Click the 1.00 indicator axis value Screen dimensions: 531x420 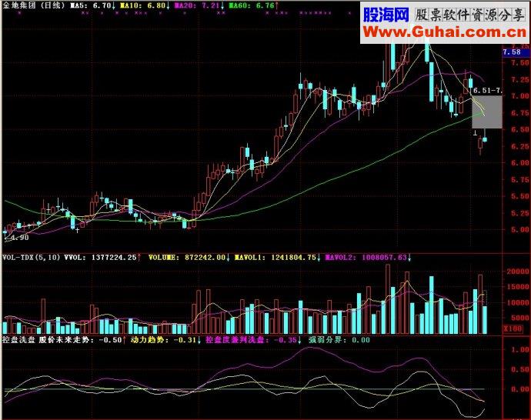point(519,349)
